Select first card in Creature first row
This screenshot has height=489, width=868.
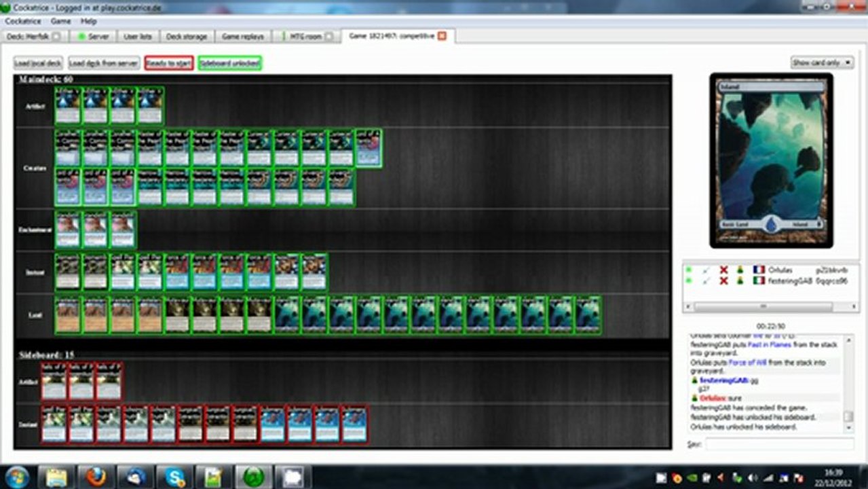(68, 148)
